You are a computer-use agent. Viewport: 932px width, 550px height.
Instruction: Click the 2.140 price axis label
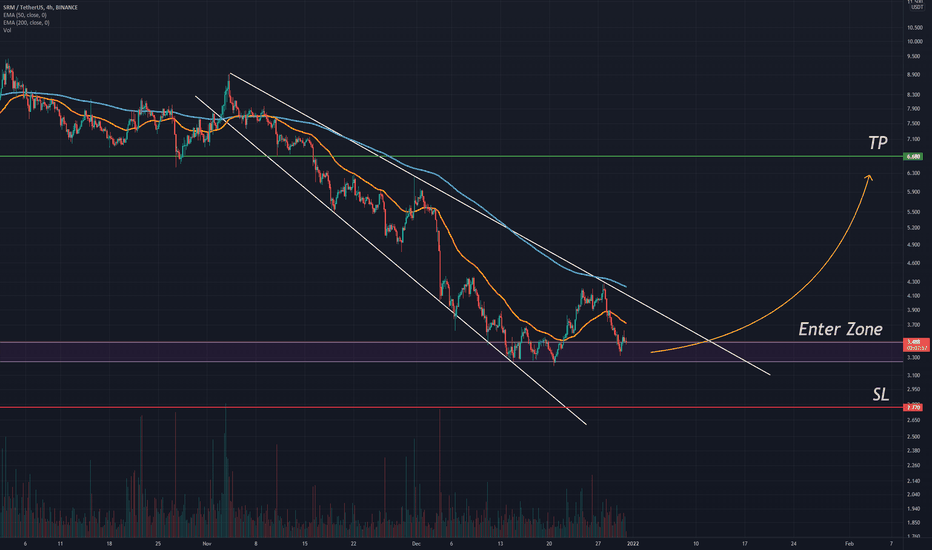tap(915, 480)
